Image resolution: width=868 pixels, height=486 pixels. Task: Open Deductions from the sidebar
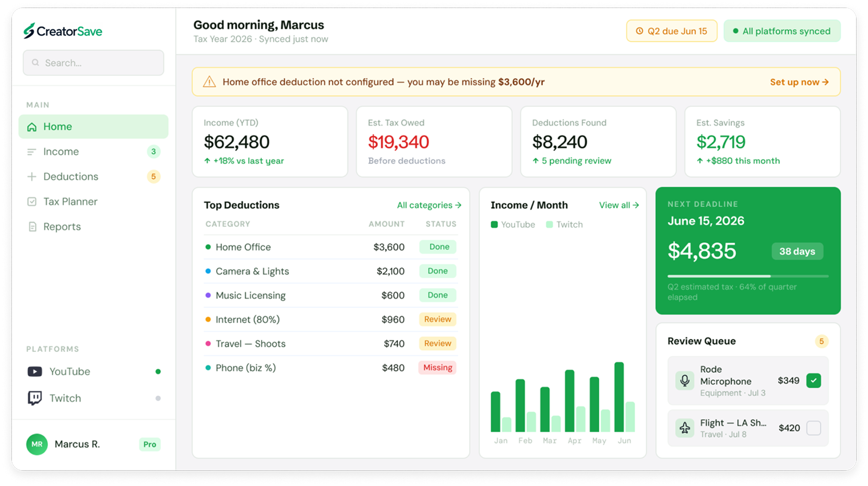(31, 176)
